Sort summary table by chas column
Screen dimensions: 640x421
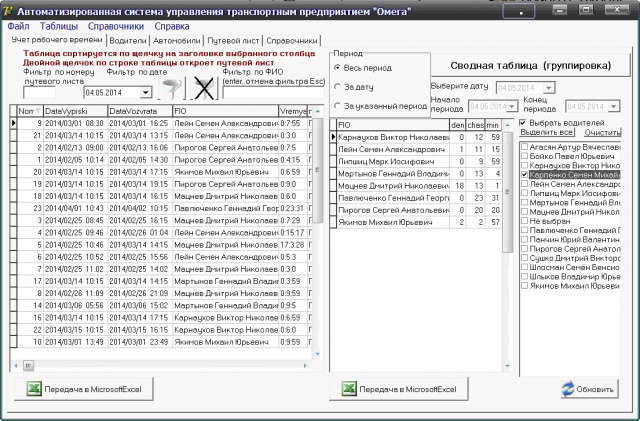pos(476,125)
